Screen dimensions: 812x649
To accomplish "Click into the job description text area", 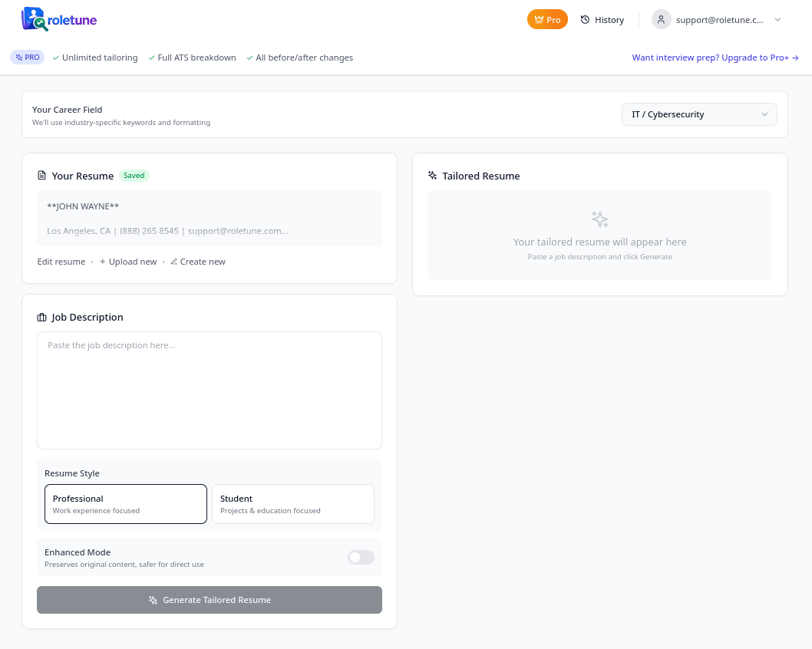I will click(210, 390).
